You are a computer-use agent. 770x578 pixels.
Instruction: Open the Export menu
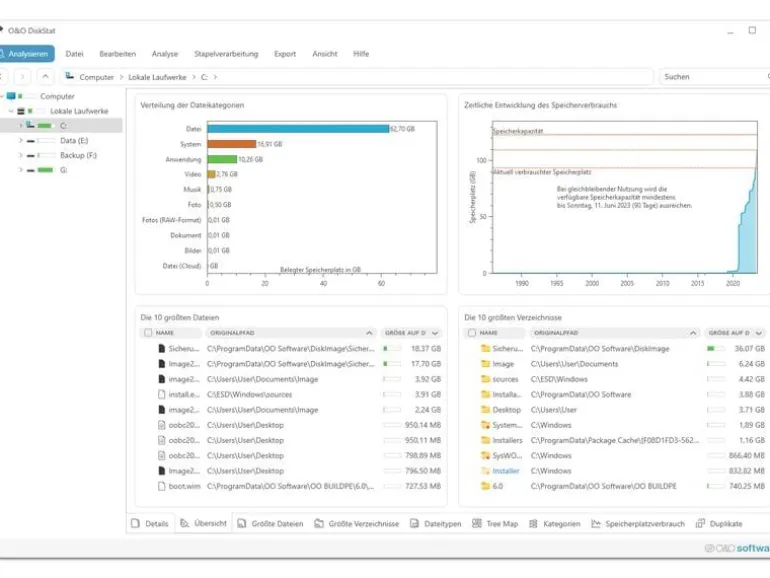pos(285,54)
